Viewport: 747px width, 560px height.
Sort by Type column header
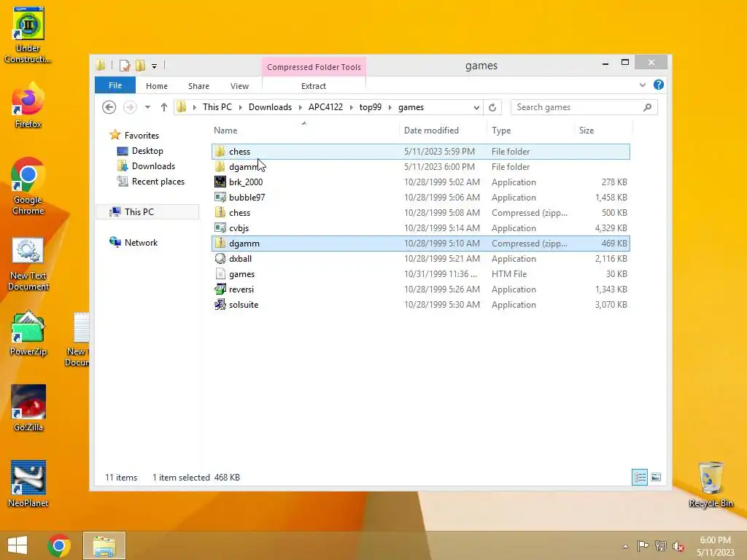[531, 130]
